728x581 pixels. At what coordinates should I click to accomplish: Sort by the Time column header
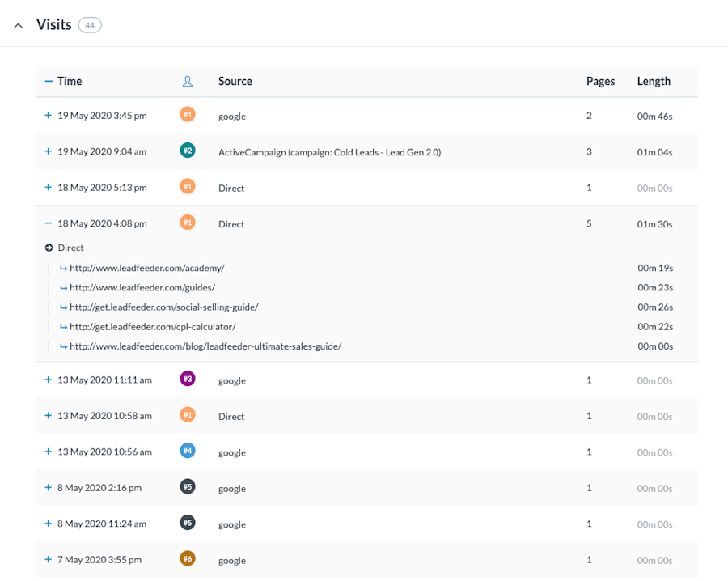pyautogui.click(x=70, y=81)
